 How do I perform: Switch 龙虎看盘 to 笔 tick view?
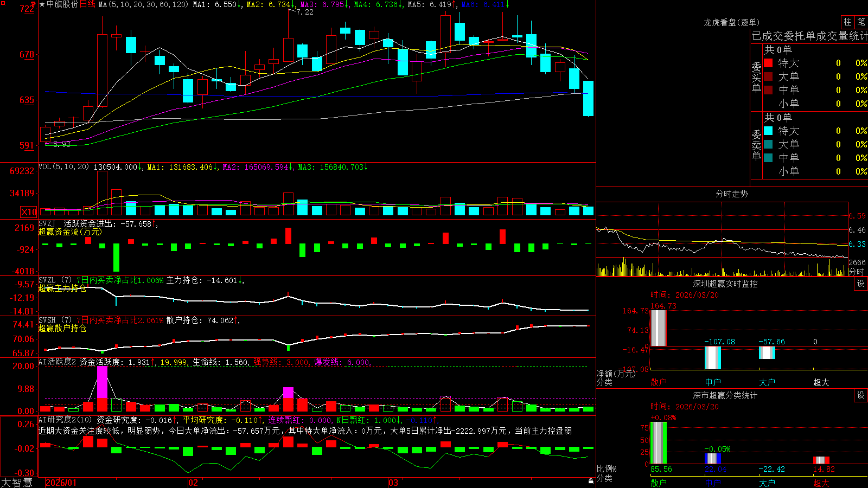pyautogui.click(x=861, y=22)
